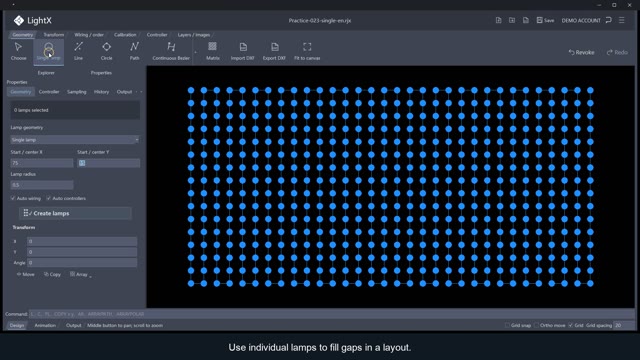This screenshot has height=360, width=640.
Task: Switch to the Wiring / order tab
Action: pos(89,35)
